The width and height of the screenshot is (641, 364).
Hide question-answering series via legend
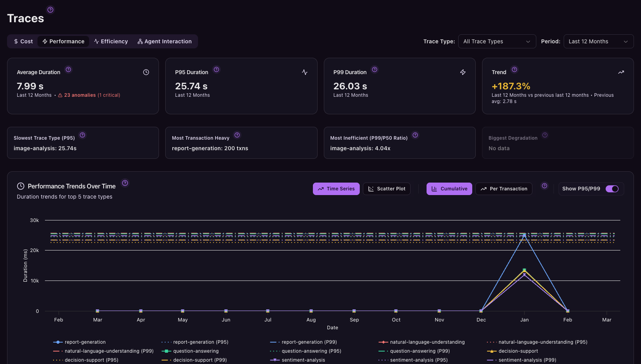(195, 351)
